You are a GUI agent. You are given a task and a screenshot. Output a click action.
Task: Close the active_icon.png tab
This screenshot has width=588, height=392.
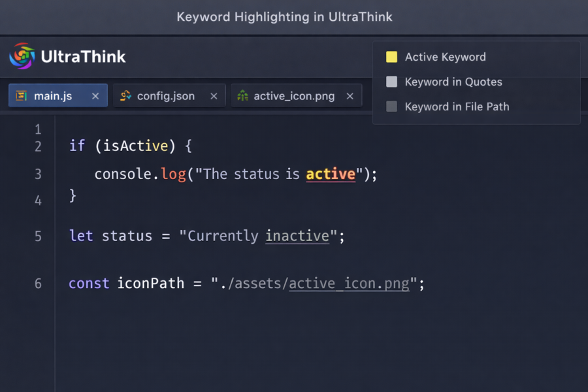click(350, 97)
